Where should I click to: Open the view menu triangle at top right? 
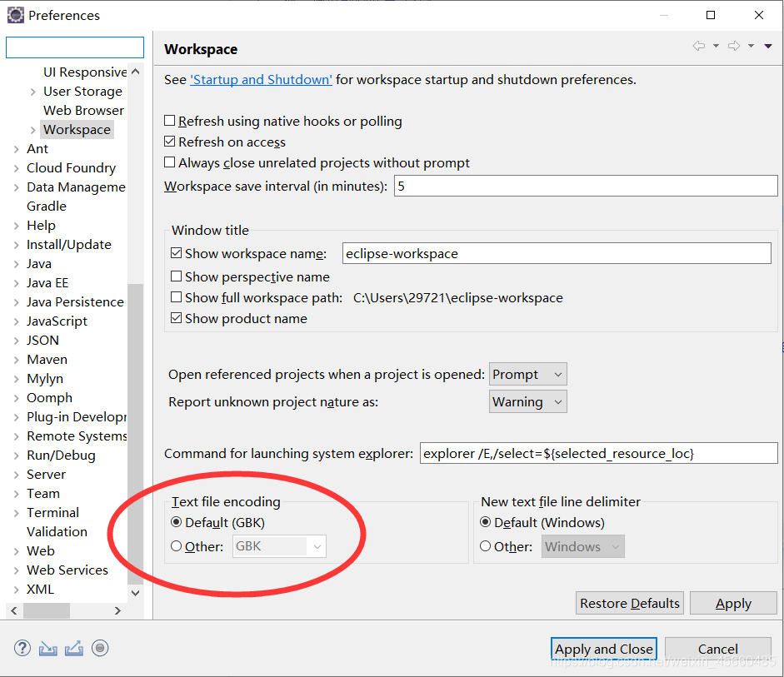(767, 47)
